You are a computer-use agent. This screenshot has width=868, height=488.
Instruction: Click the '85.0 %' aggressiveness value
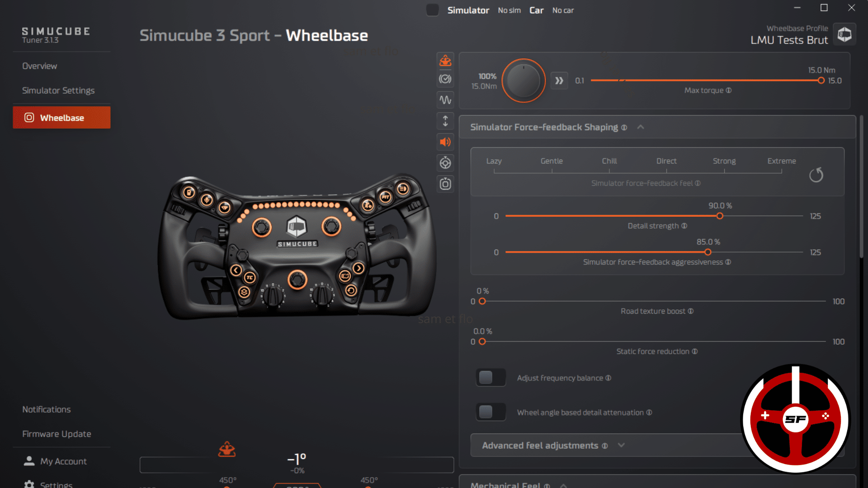[x=708, y=242]
